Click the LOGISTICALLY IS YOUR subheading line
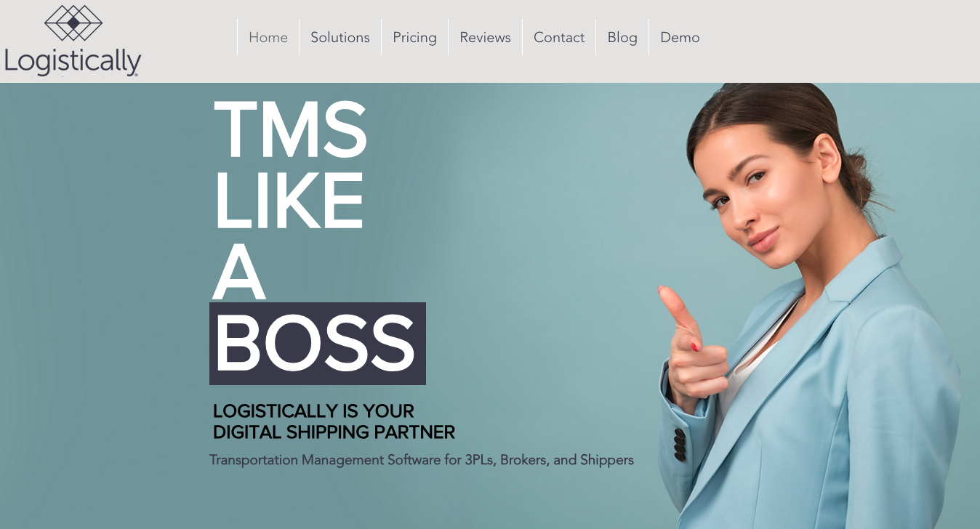Image resolution: width=980 pixels, height=529 pixels. [313, 411]
